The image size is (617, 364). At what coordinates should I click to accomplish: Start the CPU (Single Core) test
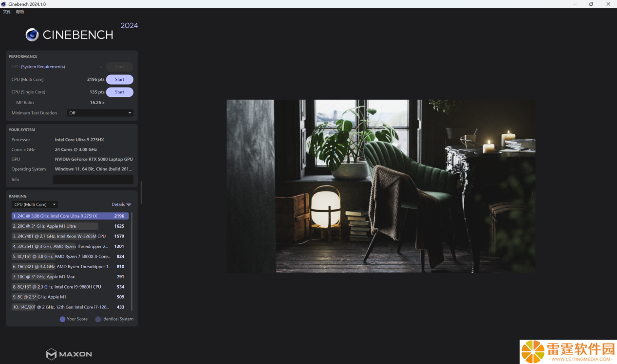pyautogui.click(x=120, y=92)
